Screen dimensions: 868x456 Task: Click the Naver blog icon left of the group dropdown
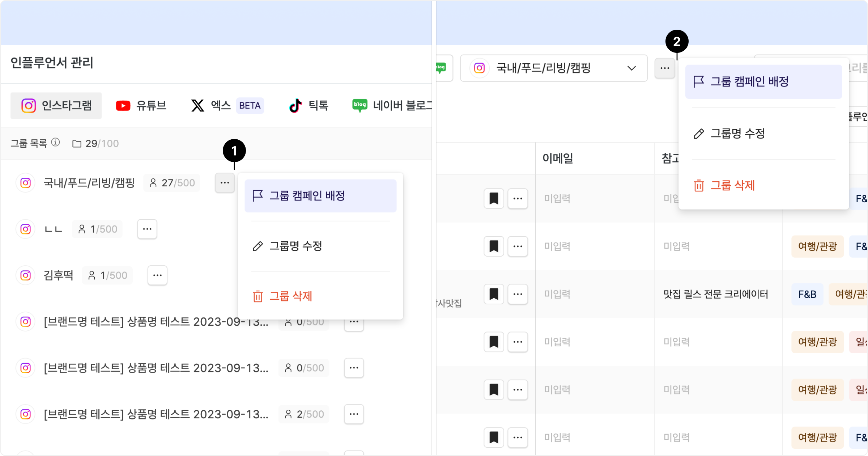[441, 68]
